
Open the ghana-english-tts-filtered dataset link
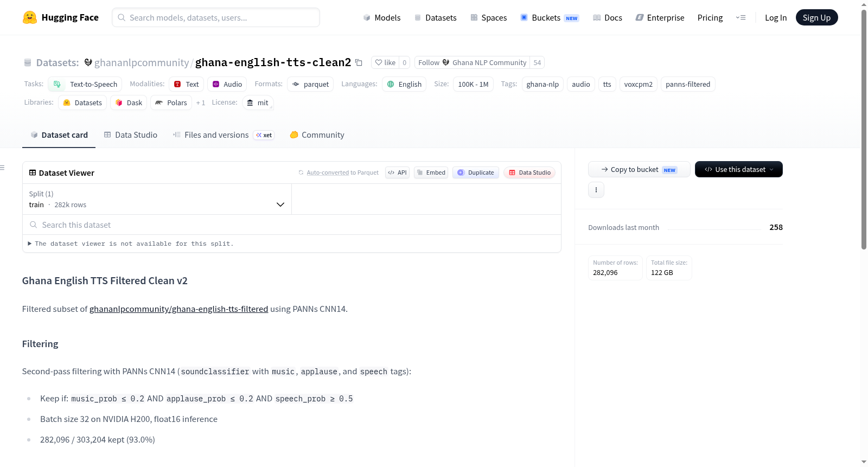179,309
